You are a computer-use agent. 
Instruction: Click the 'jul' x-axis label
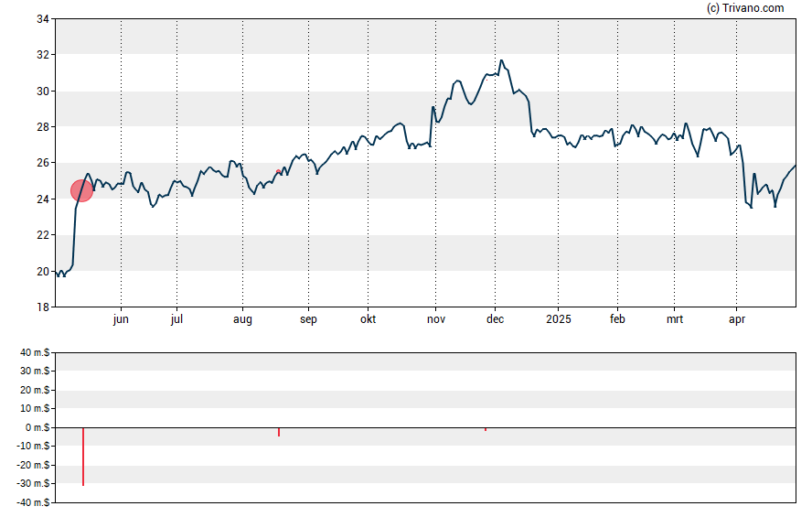[176, 319]
